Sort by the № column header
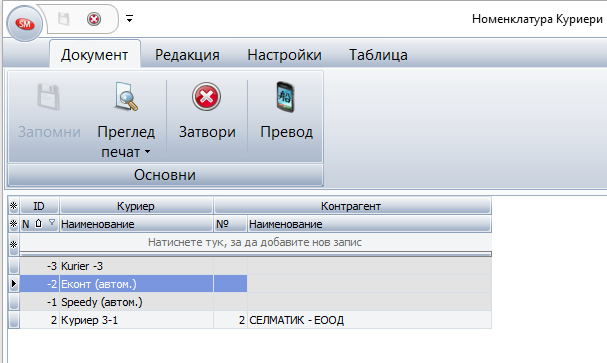This screenshot has width=607, height=363. tap(230, 224)
